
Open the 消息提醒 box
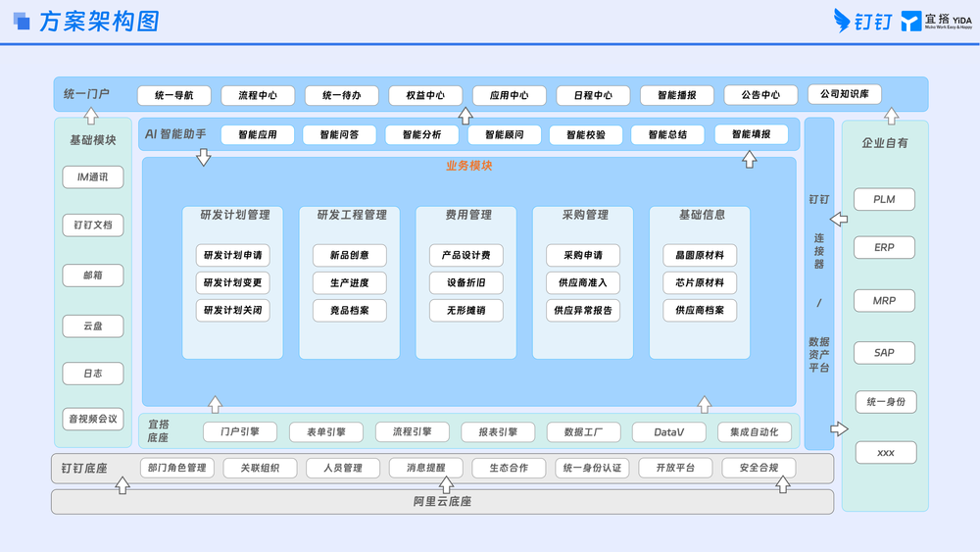[x=425, y=468]
